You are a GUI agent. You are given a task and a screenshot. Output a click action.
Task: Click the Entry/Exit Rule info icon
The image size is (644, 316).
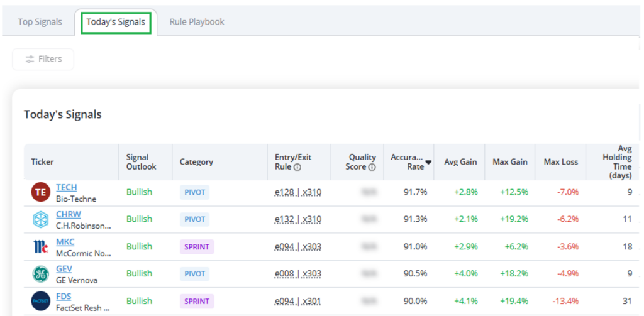click(x=297, y=167)
